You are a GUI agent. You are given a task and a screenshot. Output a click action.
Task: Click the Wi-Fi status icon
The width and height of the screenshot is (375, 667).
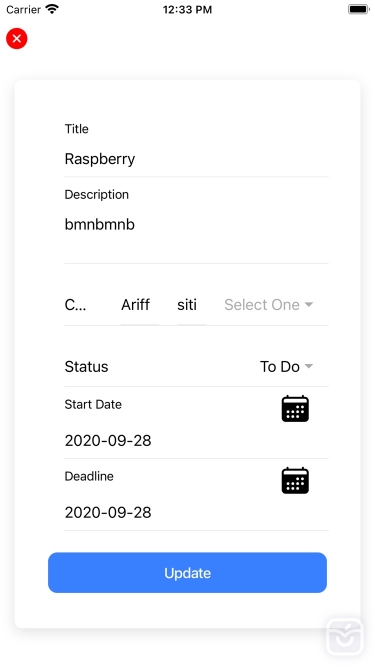point(52,9)
